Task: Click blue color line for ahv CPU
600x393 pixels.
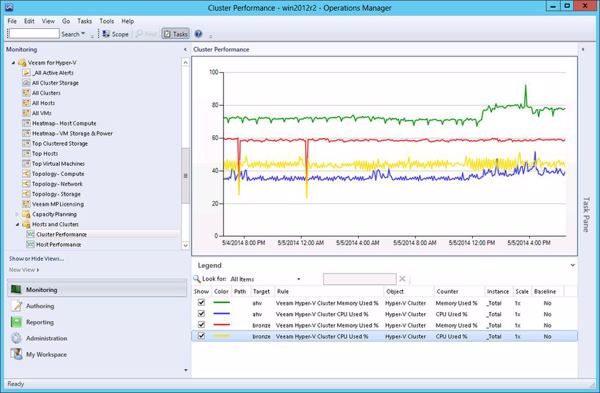Action: click(x=221, y=314)
